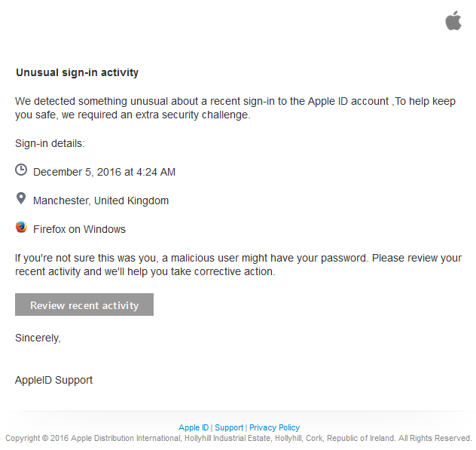The width and height of the screenshot is (476, 450).
Task: Click the Firefox browser icon
Action: click(x=21, y=227)
